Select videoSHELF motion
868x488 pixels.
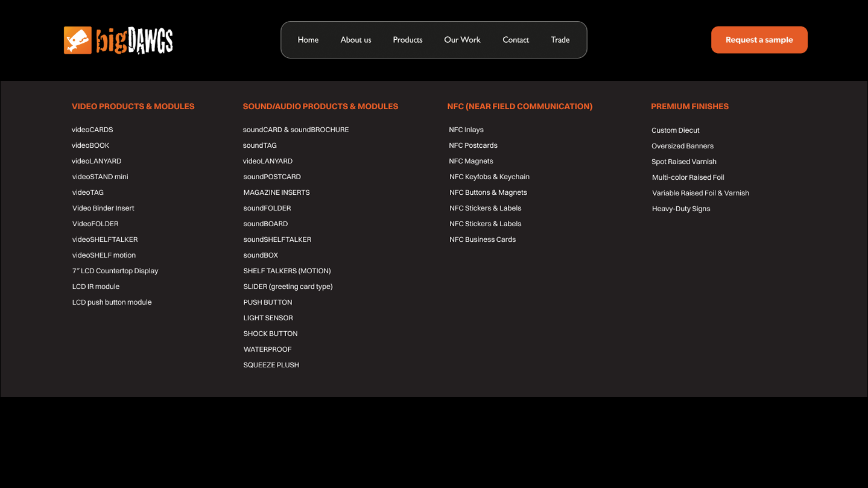click(x=104, y=255)
